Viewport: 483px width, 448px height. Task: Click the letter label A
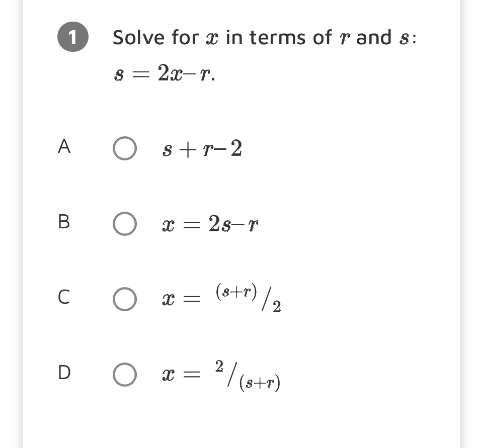coord(62,148)
